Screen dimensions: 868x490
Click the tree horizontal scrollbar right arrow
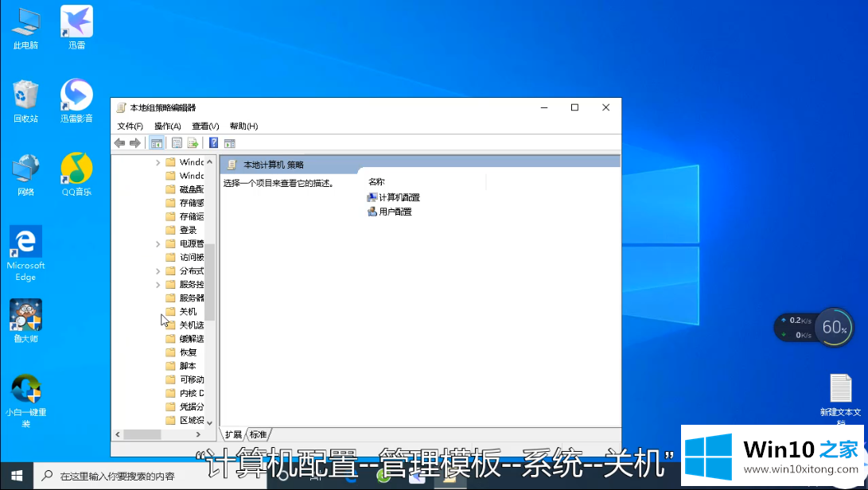pyautogui.click(x=198, y=434)
